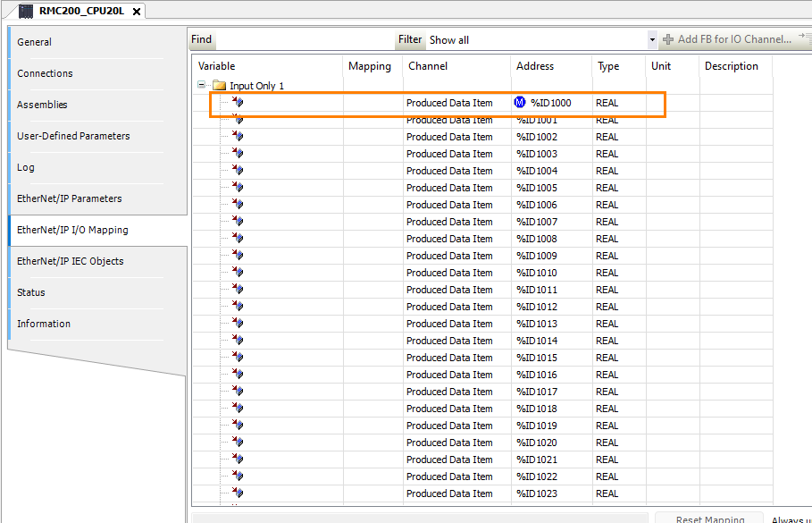Open the Filter dropdown arrow
This screenshot has width=812, height=523.
pyautogui.click(x=652, y=40)
